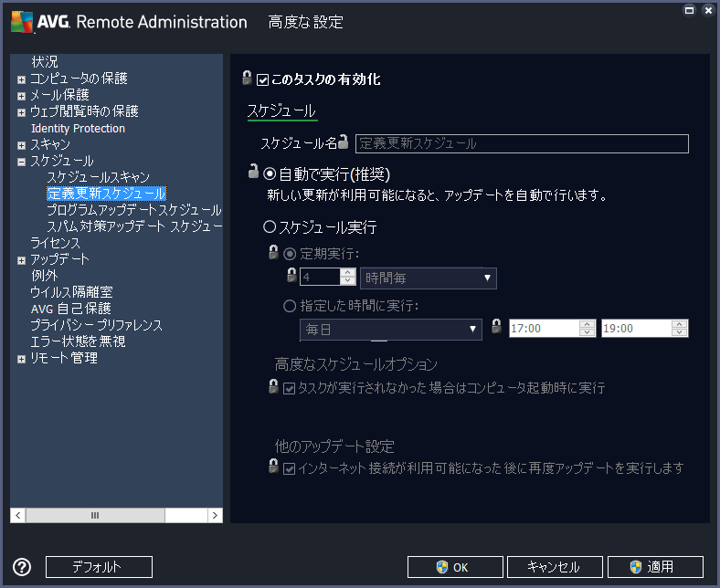720x588 pixels.
Task: Maximize the window using the title bar button
Action: [x=689, y=10]
